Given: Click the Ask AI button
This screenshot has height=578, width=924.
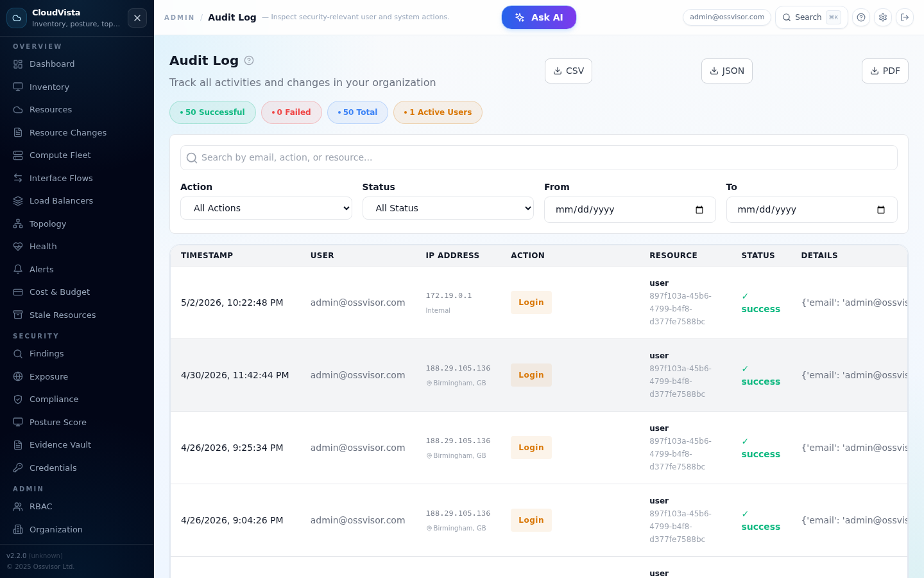Looking at the screenshot, I should [x=539, y=17].
